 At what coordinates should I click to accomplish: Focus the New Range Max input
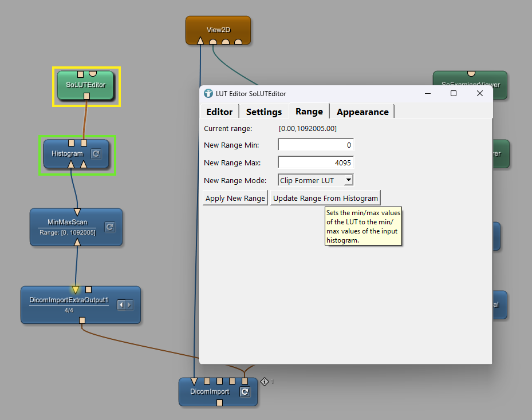(x=316, y=163)
